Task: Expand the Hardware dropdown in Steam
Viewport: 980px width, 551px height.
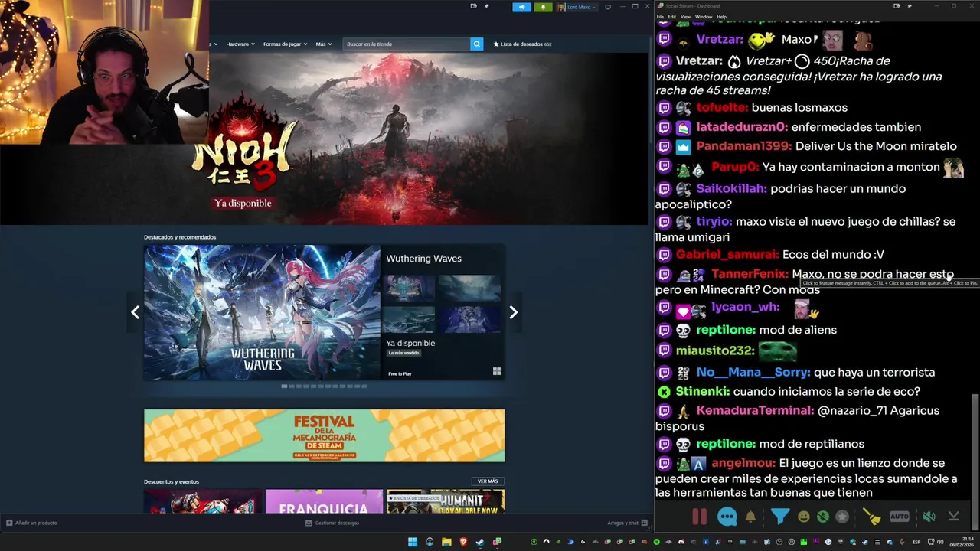Action: (x=240, y=44)
